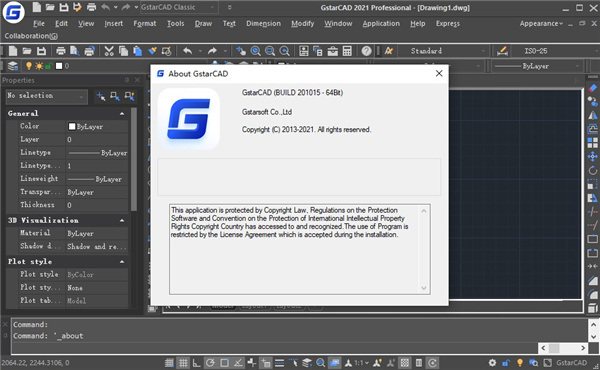Toggle Polar tracking in the status bar
This screenshot has height=370, width=600.
click(210, 363)
